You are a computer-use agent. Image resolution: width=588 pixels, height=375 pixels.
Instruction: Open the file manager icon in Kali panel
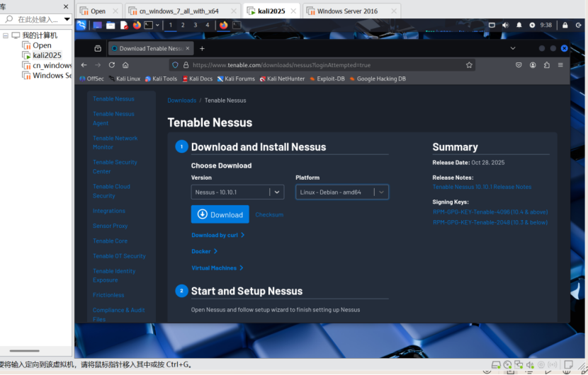(x=111, y=25)
